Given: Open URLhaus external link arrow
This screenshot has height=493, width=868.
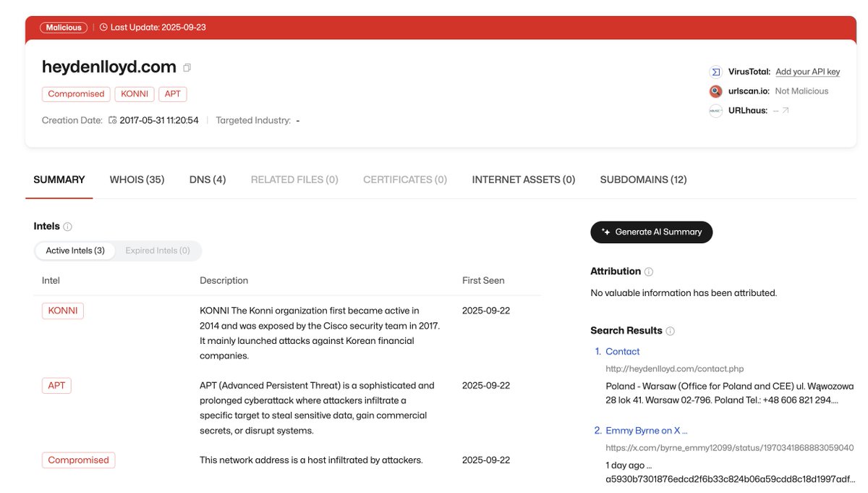Looking at the screenshot, I should tap(786, 111).
